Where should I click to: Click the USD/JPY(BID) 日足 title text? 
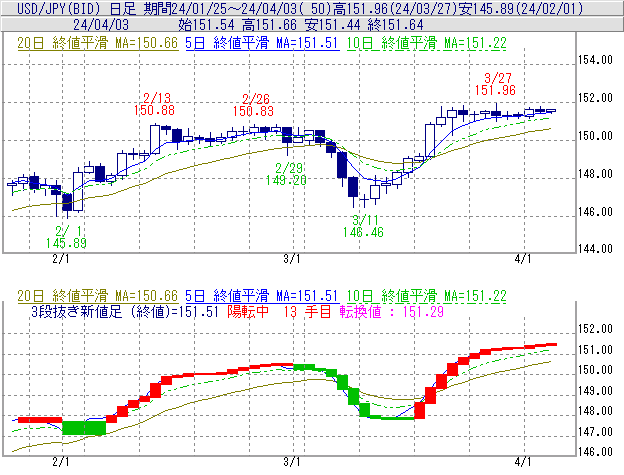click(77, 8)
